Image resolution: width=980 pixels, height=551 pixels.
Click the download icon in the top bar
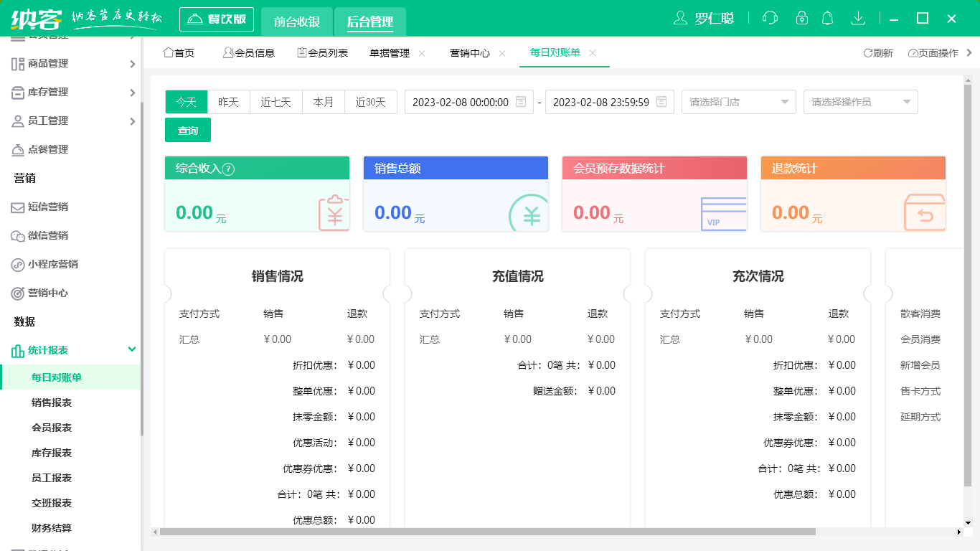pos(858,18)
